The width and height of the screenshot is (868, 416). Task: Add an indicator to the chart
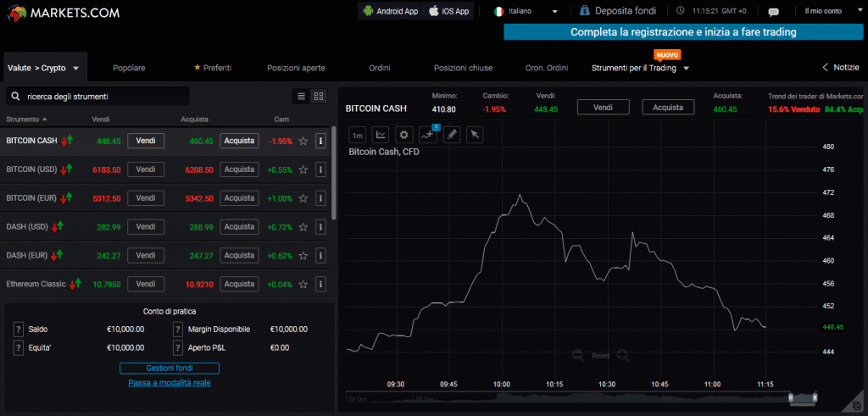(428, 135)
